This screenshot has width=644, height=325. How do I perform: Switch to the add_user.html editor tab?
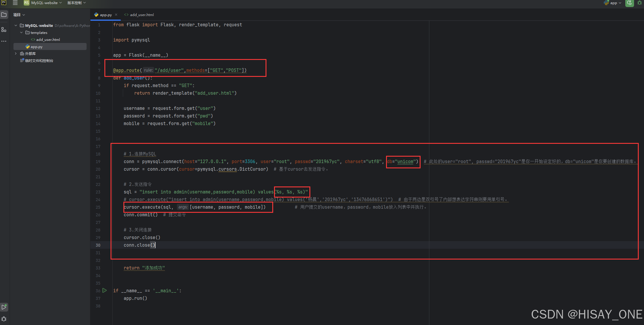[142, 15]
